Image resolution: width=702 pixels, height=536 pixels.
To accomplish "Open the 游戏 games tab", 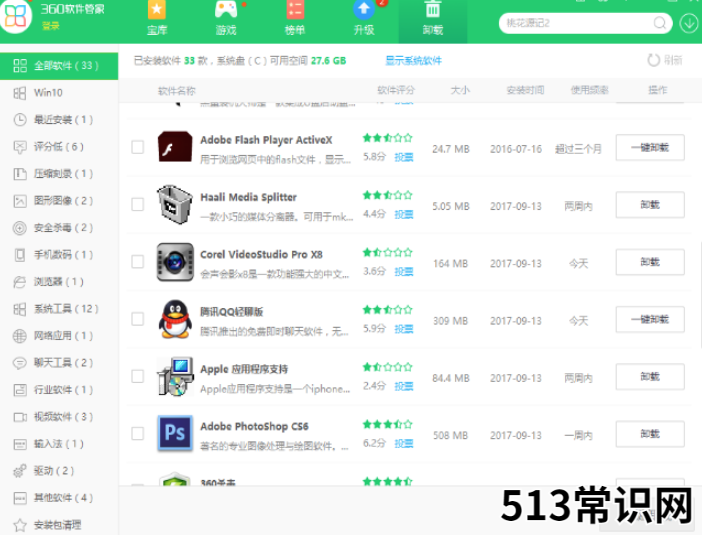I will (x=226, y=19).
